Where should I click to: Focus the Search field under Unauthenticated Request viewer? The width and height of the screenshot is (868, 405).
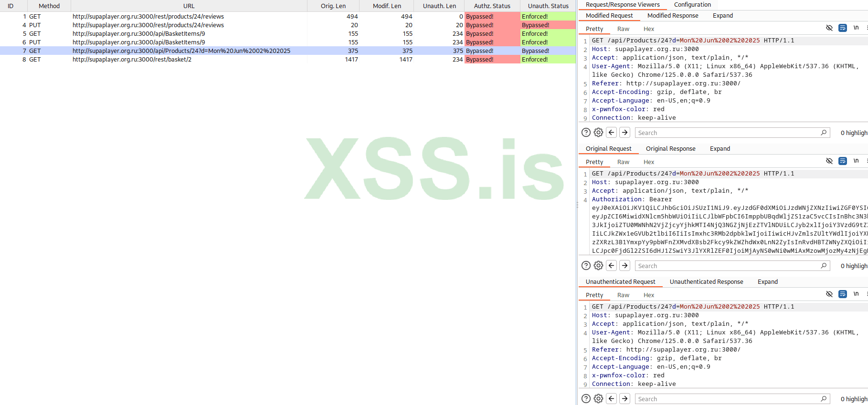click(732, 399)
